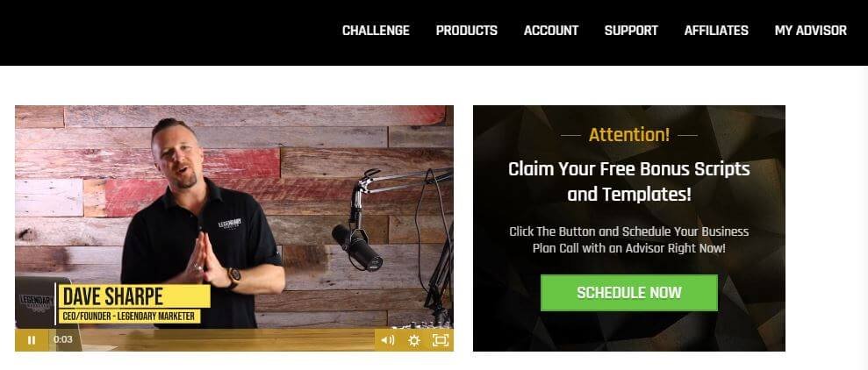Click the 0:03 elapsed time display
The image size is (868, 370).
(x=63, y=339)
